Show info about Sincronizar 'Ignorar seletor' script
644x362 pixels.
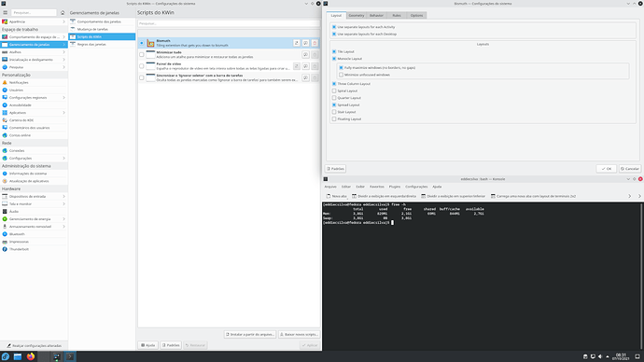point(305,77)
